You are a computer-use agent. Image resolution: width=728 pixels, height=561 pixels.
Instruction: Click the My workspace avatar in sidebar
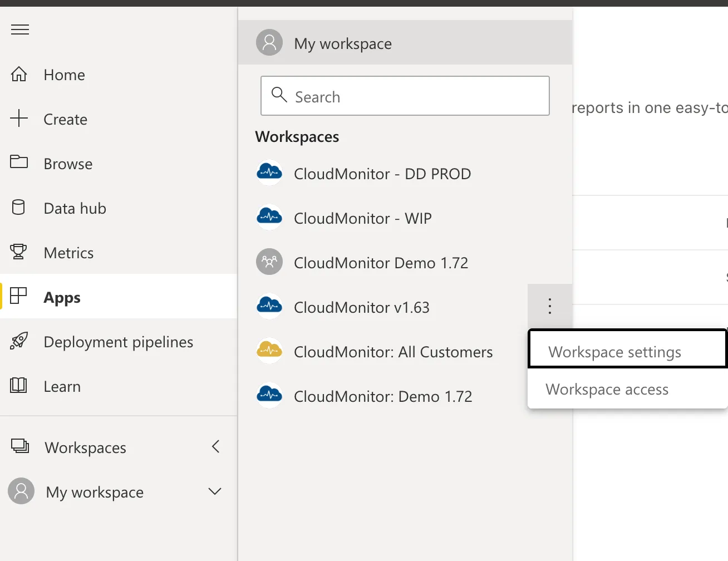click(x=21, y=491)
